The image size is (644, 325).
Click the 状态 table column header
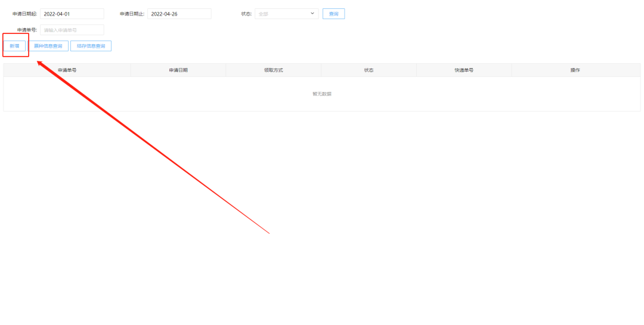tap(369, 70)
